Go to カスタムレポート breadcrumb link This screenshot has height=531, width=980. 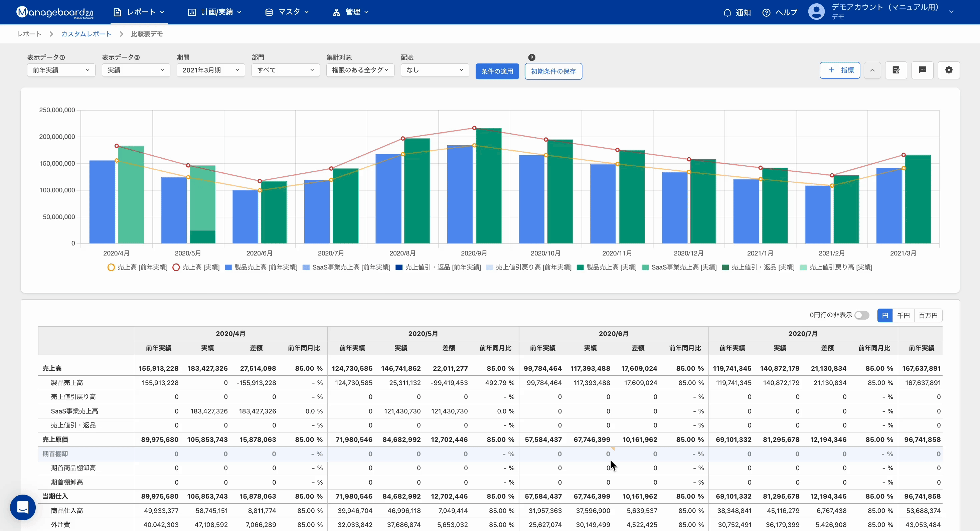click(86, 34)
